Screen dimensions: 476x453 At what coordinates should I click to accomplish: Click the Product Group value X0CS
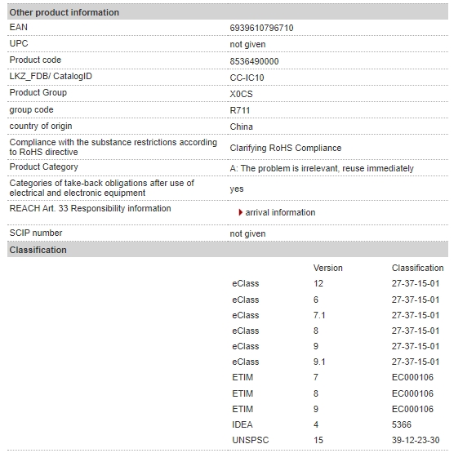[241, 94]
